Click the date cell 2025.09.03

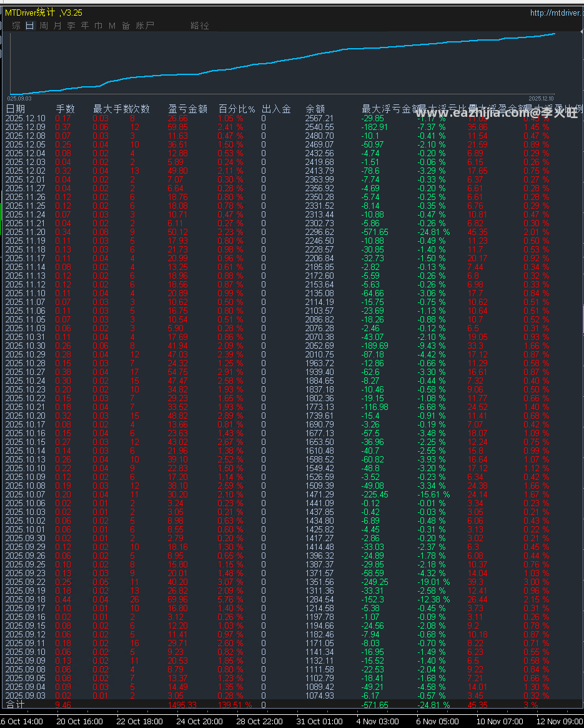click(26, 696)
